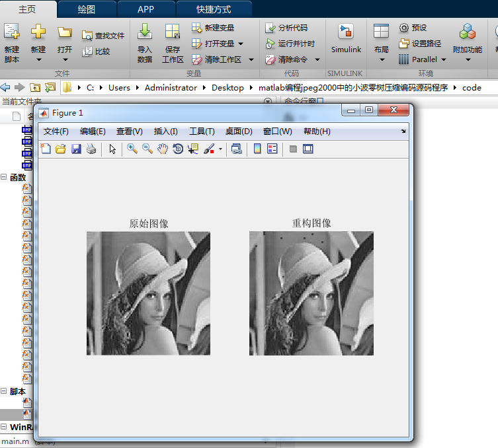The image size is (498, 448).
Task: Switch to the APP tab
Action: click(x=145, y=9)
